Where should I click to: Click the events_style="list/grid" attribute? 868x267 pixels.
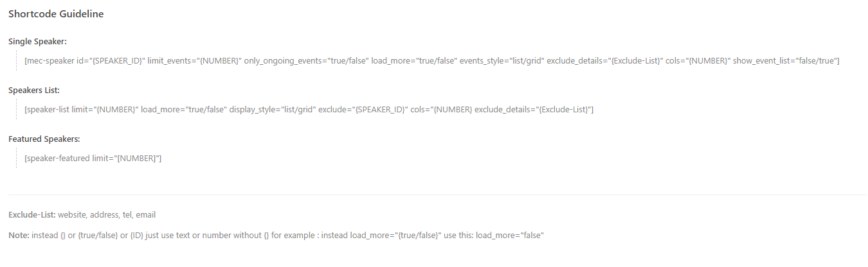coord(502,61)
